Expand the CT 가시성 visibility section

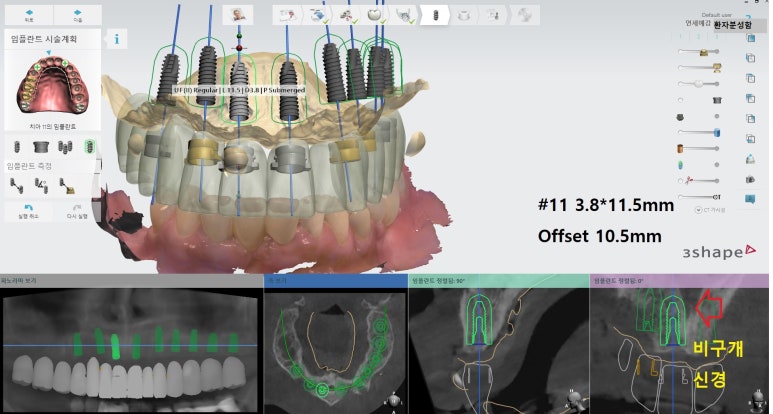712,209
